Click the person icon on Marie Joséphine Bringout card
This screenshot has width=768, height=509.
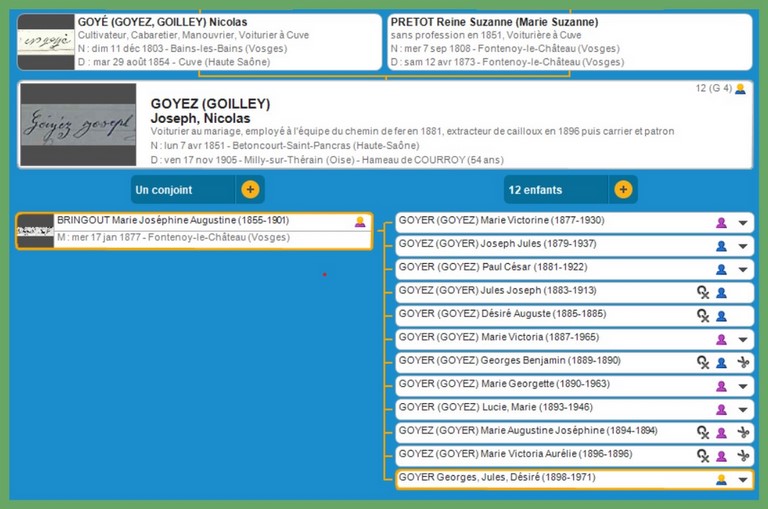[x=360, y=222]
